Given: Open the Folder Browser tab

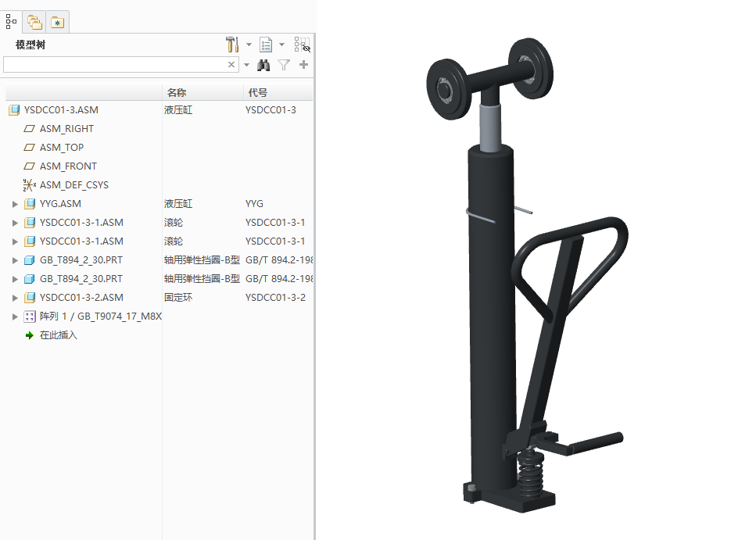Looking at the screenshot, I should (34, 22).
